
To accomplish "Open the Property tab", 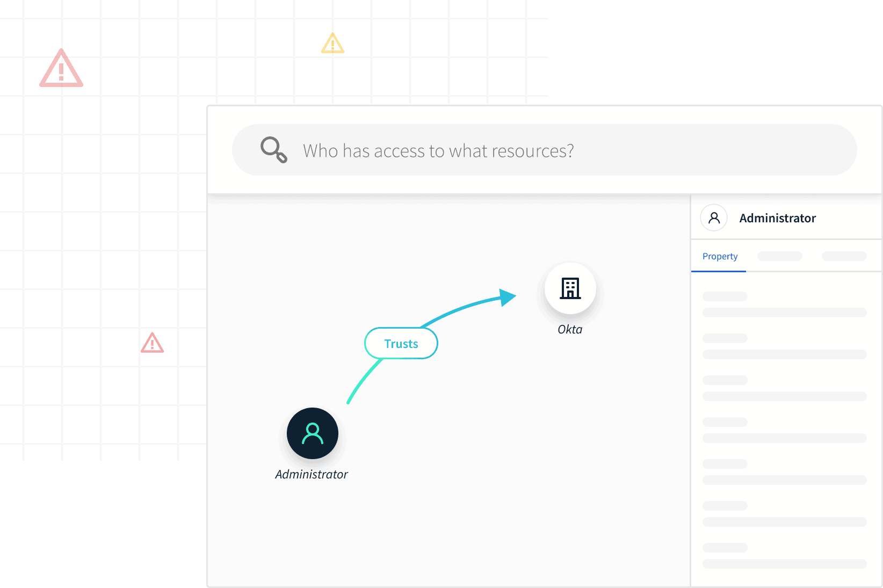I will 720,256.
